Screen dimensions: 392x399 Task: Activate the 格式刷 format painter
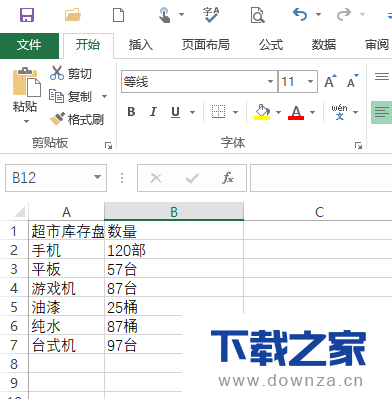tap(77, 119)
